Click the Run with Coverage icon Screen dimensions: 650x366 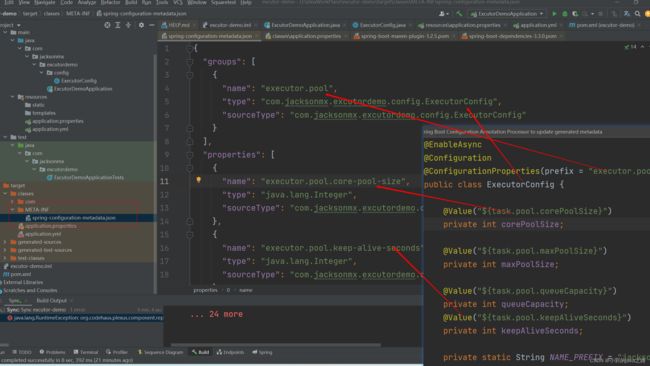[575, 14]
